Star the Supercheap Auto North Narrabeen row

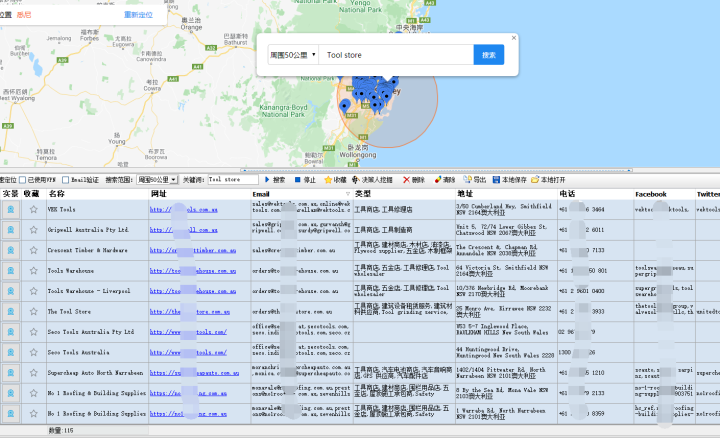pos(34,373)
